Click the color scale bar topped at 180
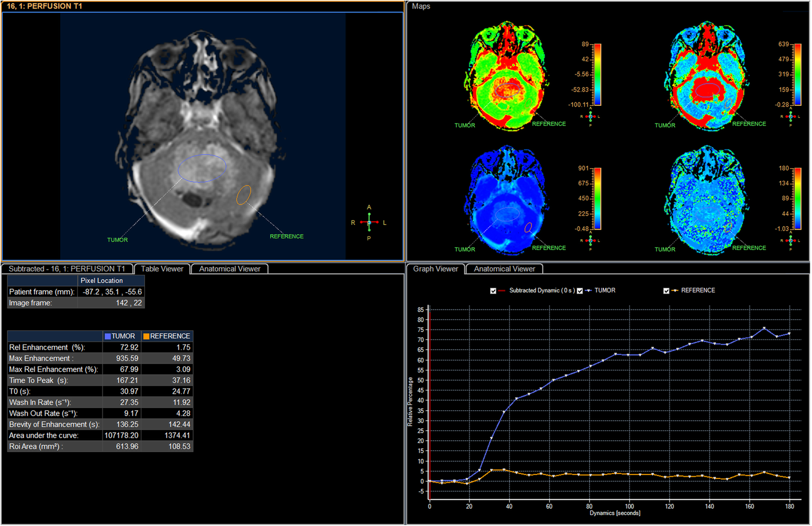The width and height of the screenshot is (812, 526). coord(798,199)
